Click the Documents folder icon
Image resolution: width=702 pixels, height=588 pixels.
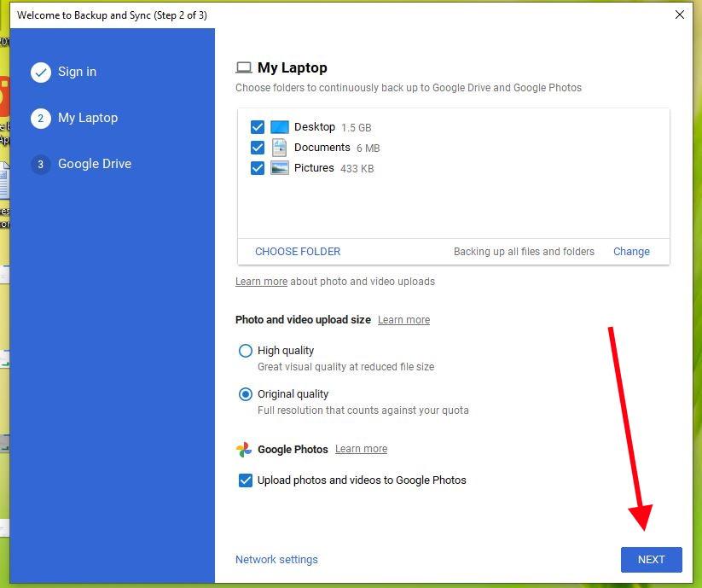pyautogui.click(x=280, y=148)
